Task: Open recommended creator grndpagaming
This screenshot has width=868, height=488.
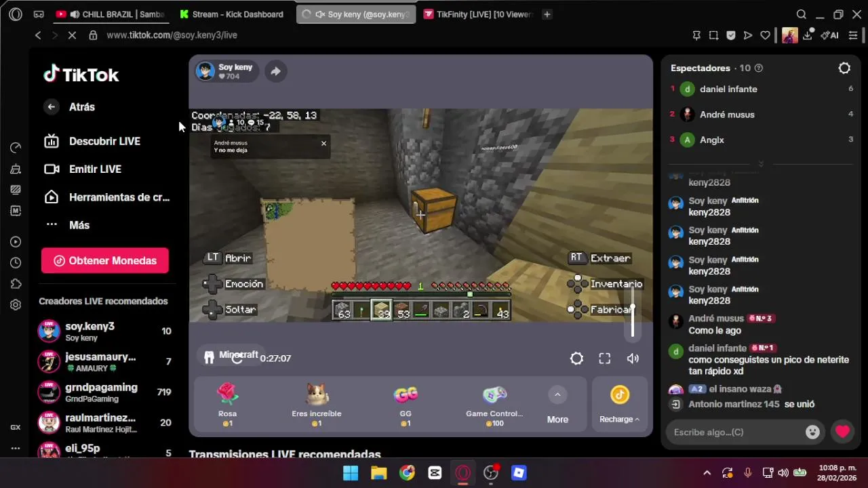Action: tap(104, 392)
